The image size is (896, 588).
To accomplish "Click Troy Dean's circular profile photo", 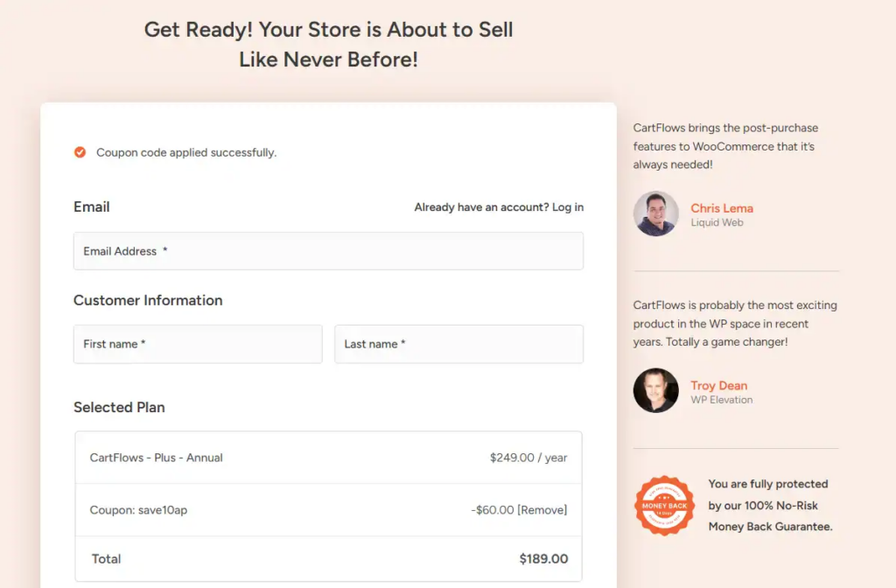I will point(655,392).
